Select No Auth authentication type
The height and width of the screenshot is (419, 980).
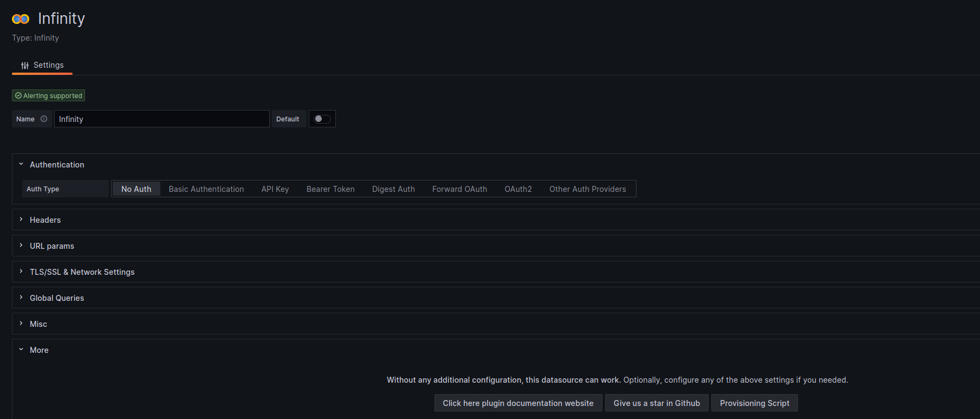click(136, 189)
